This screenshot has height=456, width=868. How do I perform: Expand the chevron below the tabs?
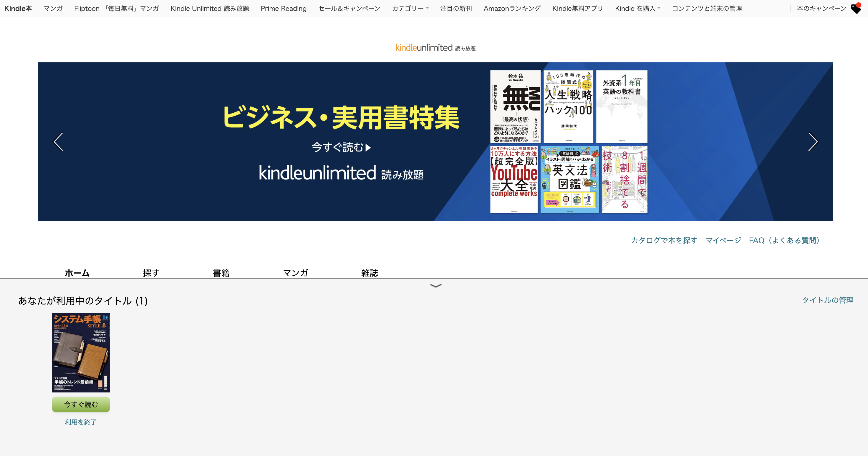click(435, 286)
